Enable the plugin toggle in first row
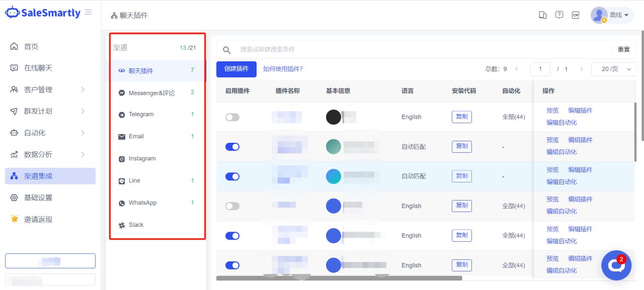Screen dimensions: 644x290 [232, 117]
